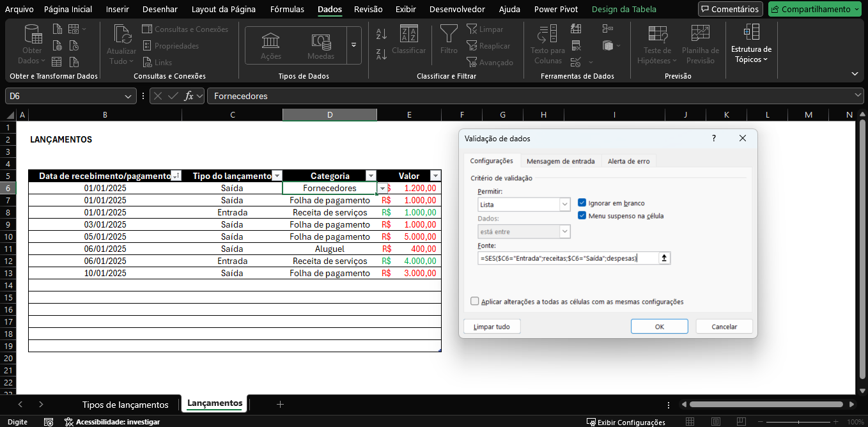Open the Classificar sort dialog
Viewport: 868px width, 427px height.
[x=409, y=40]
